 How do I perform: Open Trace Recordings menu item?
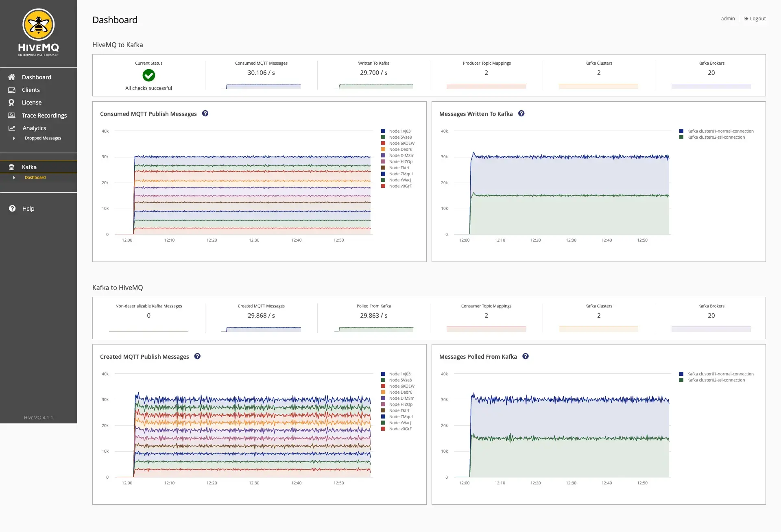tap(44, 116)
